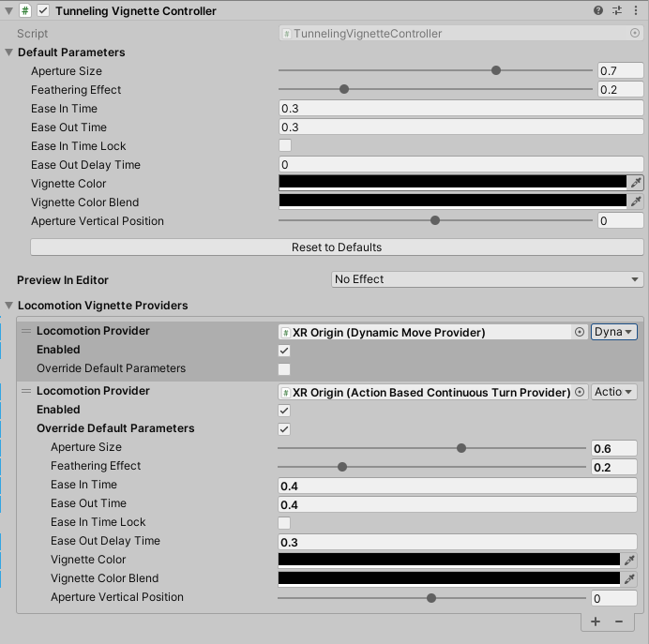Click default Aperture Size slider handle

pyautogui.click(x=496, y=71)
